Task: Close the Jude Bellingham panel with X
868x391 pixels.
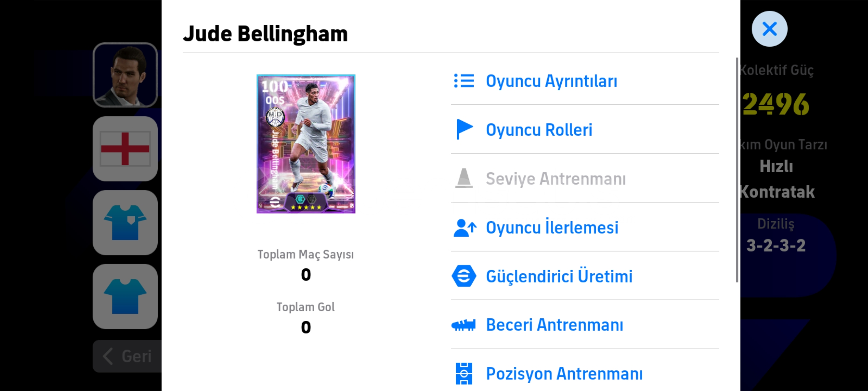Action: pos(769,29)
